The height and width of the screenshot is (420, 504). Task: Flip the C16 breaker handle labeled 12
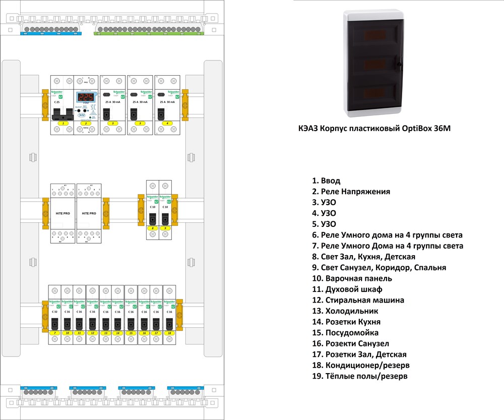pyautogui.click(x=92, y=324)
